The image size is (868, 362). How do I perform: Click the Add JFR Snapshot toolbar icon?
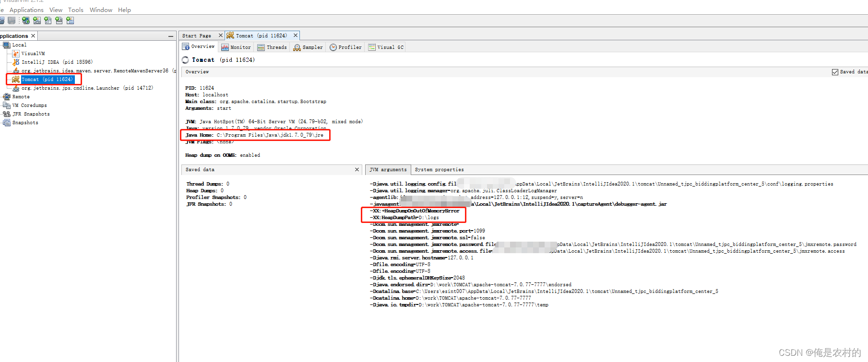[x=59, y=21]
